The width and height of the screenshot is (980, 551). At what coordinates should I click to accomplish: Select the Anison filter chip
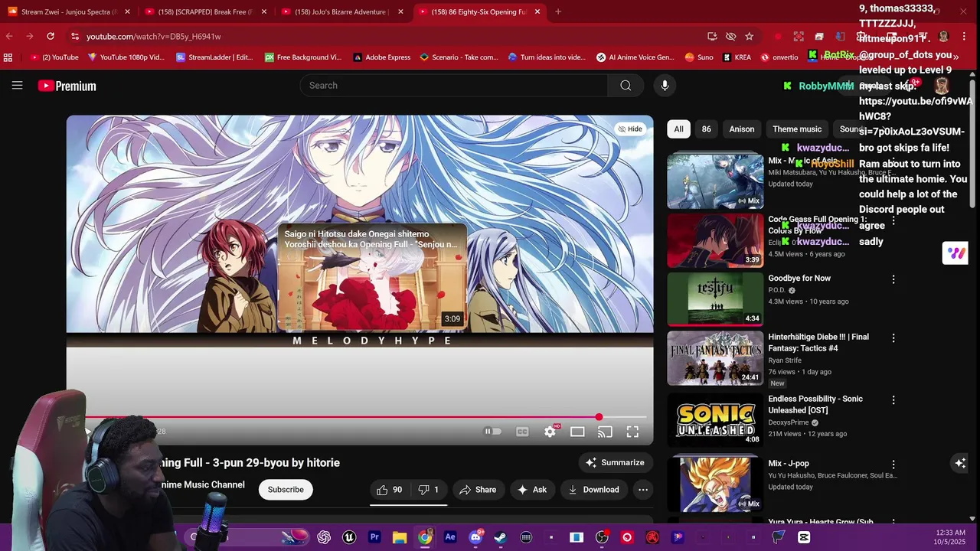pos(741,129)
